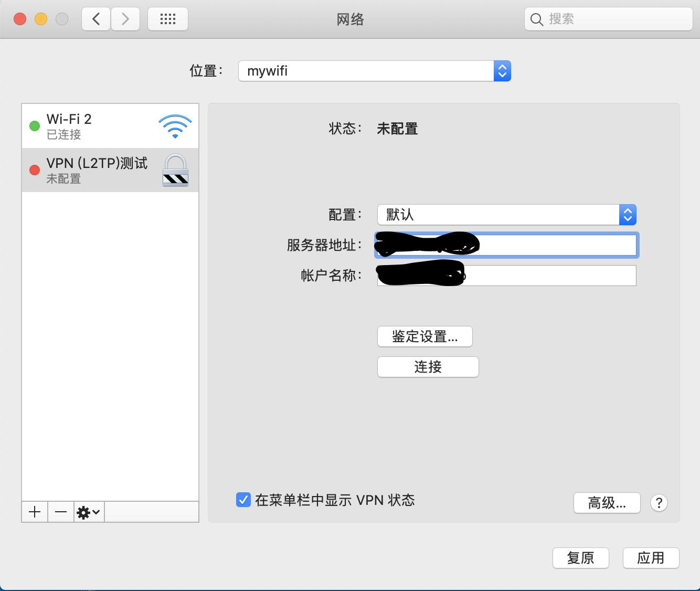Add a service with the plus button
The image size is (700, 591).
[x=35, y=512]
